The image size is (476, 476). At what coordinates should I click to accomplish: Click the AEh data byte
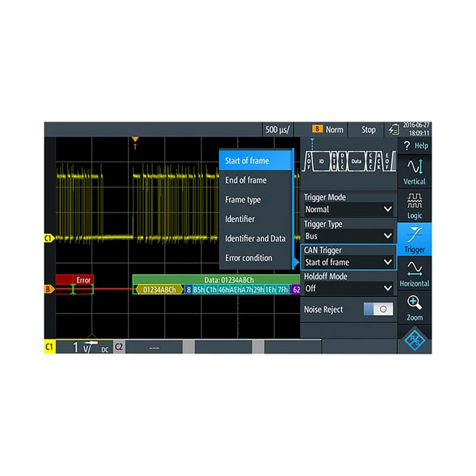(x=235, y=290)
